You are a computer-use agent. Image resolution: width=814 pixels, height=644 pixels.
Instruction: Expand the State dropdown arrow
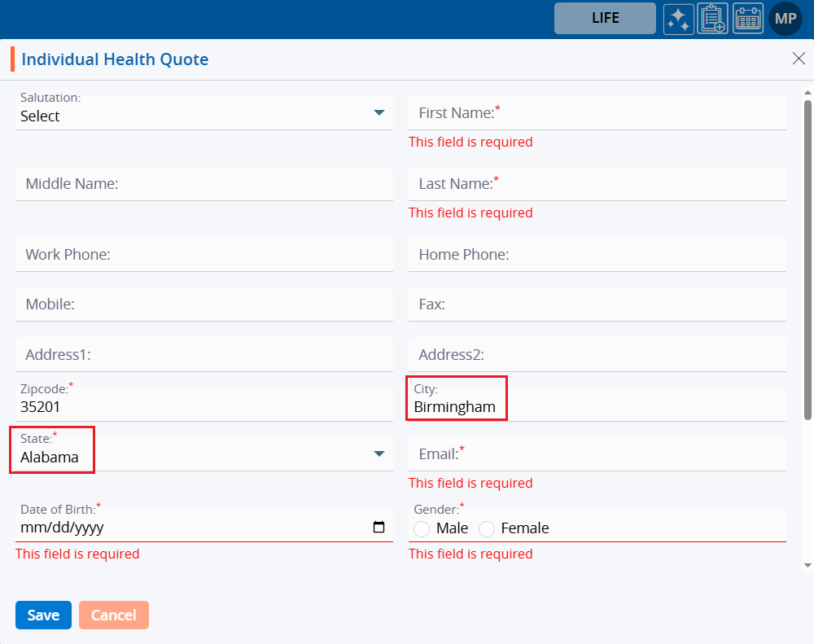tap(379, 453)
